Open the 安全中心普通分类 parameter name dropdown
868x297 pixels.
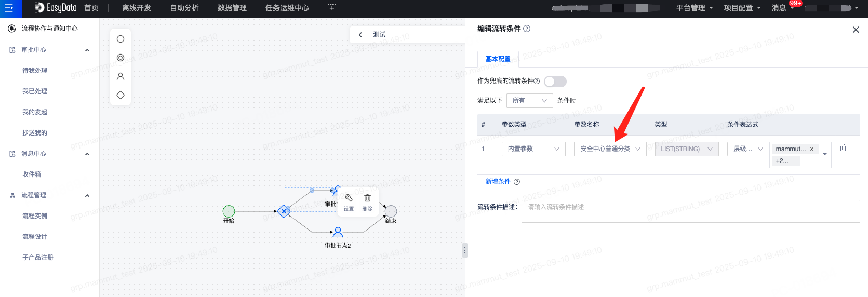click(610, 149)
